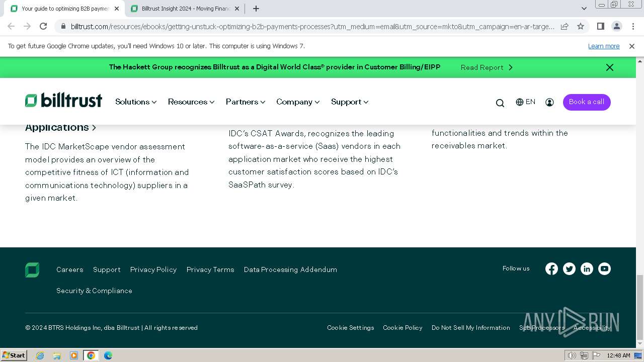Close the Chrome update notification bar
This screenshot has height=362, width=644.
(632, 46)
